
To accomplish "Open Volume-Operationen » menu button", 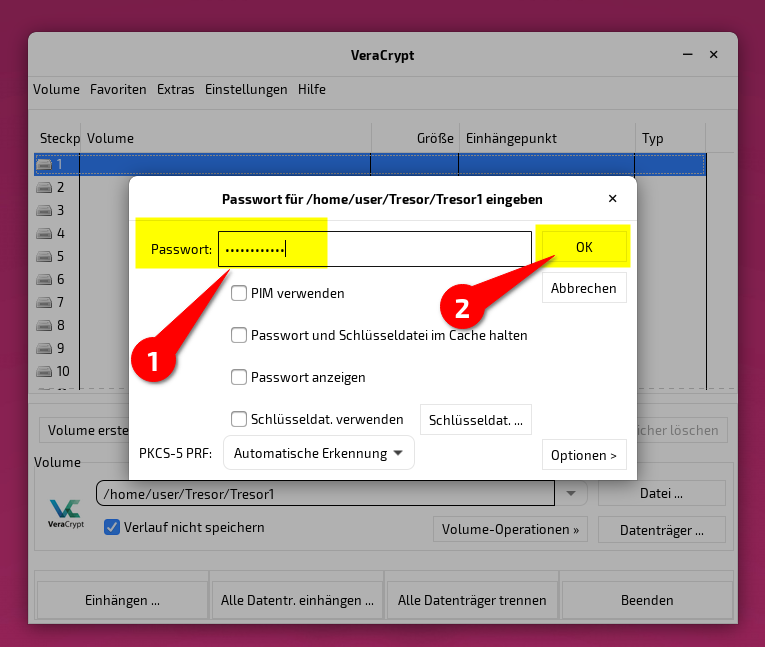I will (x=510, y=529).
